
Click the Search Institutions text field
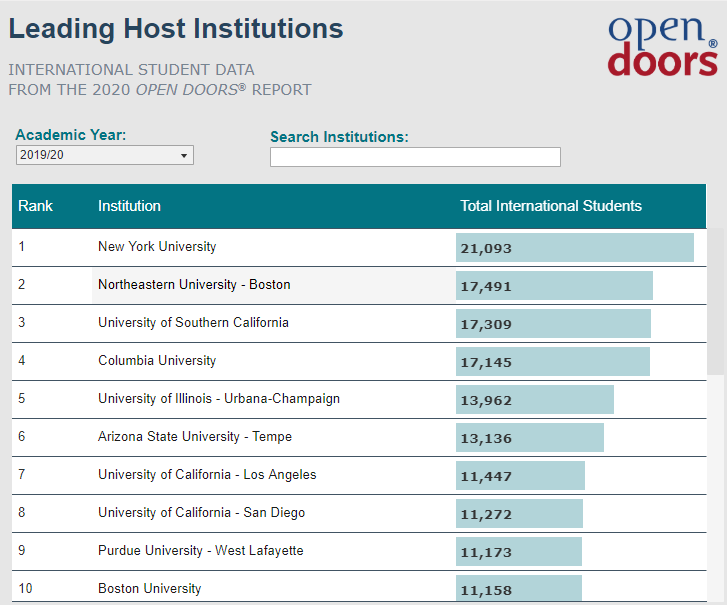point(415,157)
